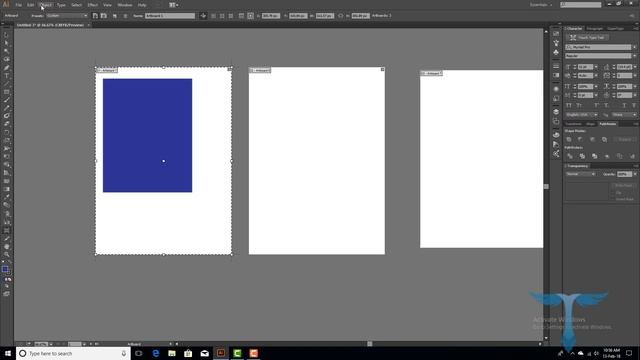Click the reference point locator icon
The width and height of the screenshot is (640, 360).
[x=251, y=16]
